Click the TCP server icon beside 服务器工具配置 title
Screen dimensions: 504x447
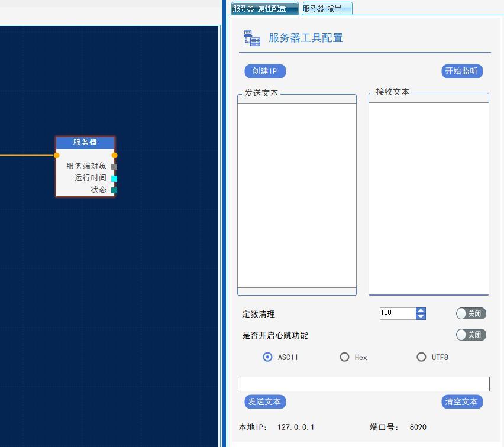[251, 37]
